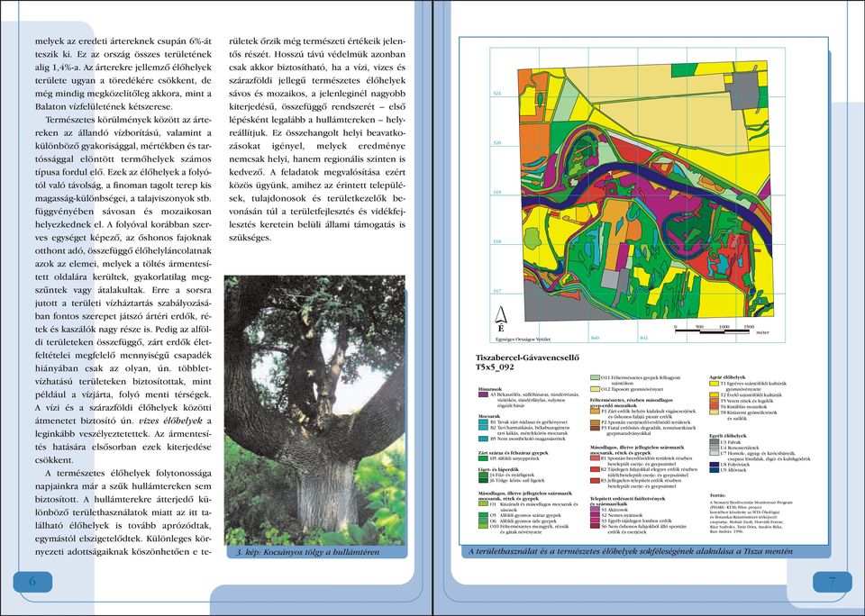Click the O6 legend swatch
865x616 pixels.
[x=483, y=521]
